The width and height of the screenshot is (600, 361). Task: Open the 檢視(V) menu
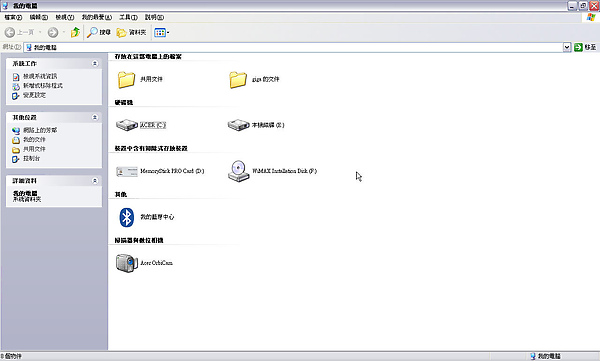(65, 17)
